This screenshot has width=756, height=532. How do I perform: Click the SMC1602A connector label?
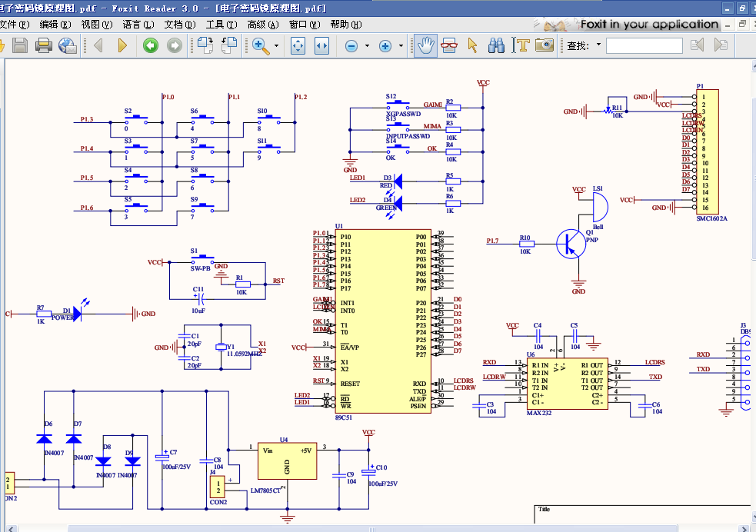pos(712,218)
